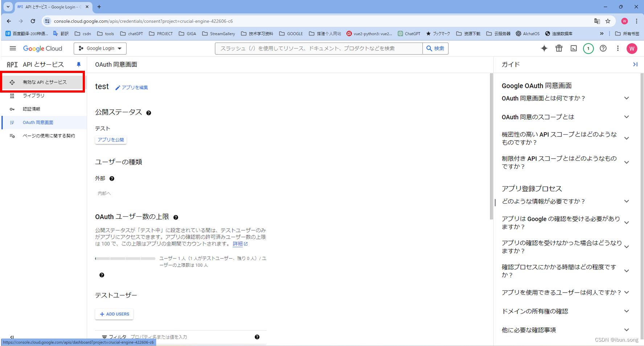Show more bookmarks chevron
This screenshot has width=644, height=346.
point(602,33)
